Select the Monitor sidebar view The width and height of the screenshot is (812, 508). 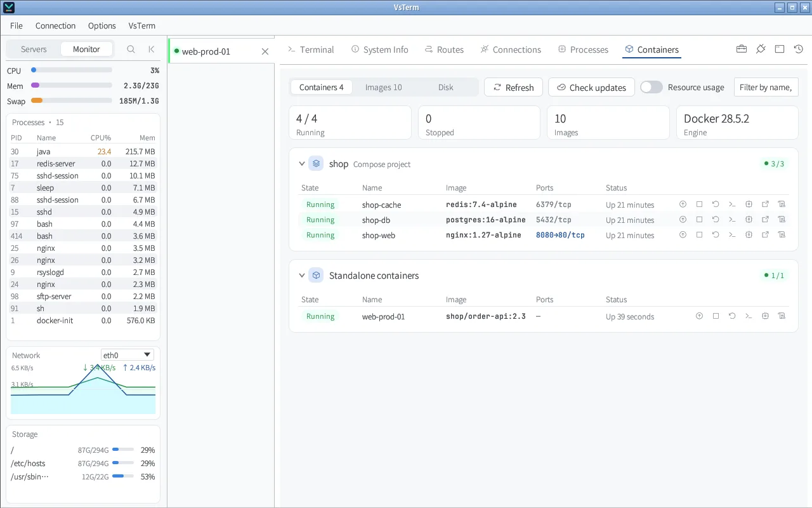tap(86, 49)
